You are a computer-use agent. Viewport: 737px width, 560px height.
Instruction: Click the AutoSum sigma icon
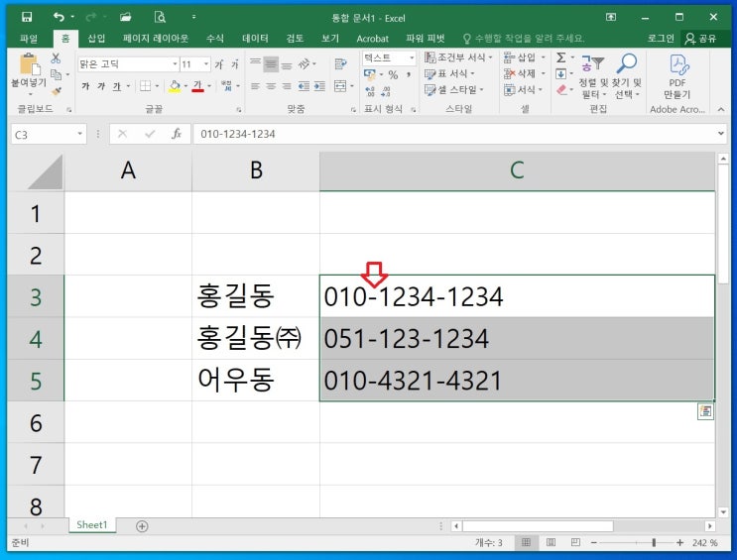(x=561, y=57)
